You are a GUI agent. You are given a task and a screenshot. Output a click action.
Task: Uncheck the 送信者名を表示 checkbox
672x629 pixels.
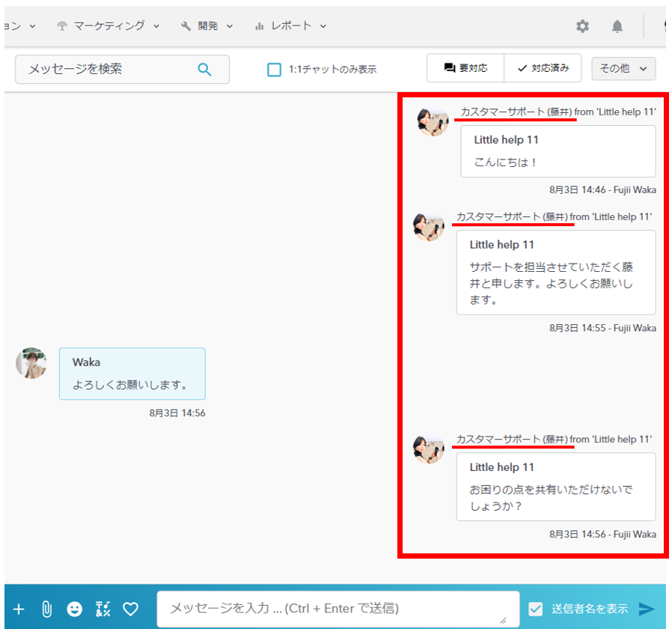point(536,609)
